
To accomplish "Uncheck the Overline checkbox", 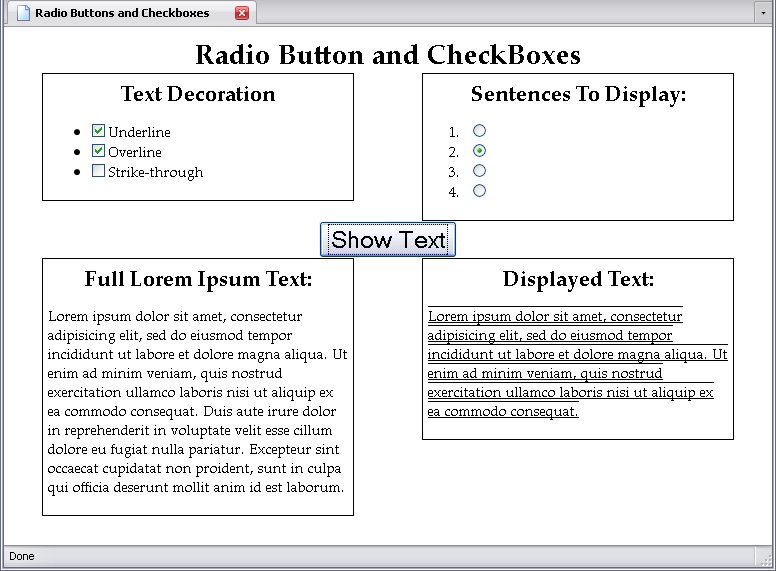I will [x=98, y=150].
